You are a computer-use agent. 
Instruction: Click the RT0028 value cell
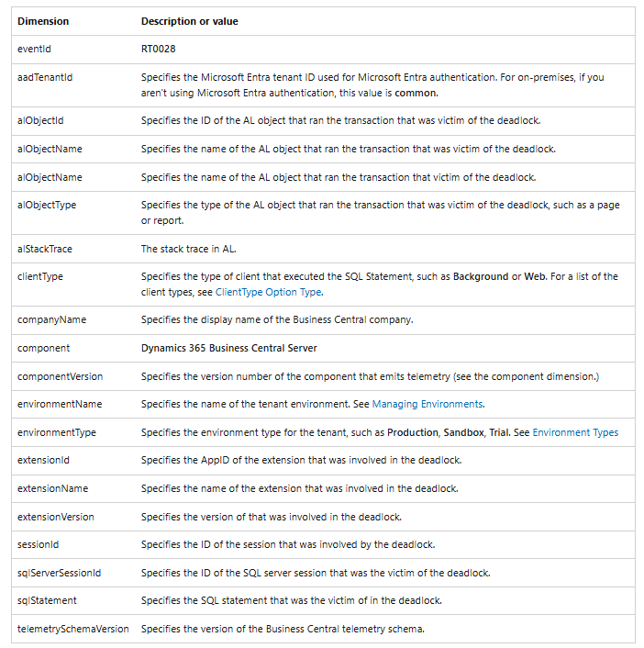click(158, 50)
